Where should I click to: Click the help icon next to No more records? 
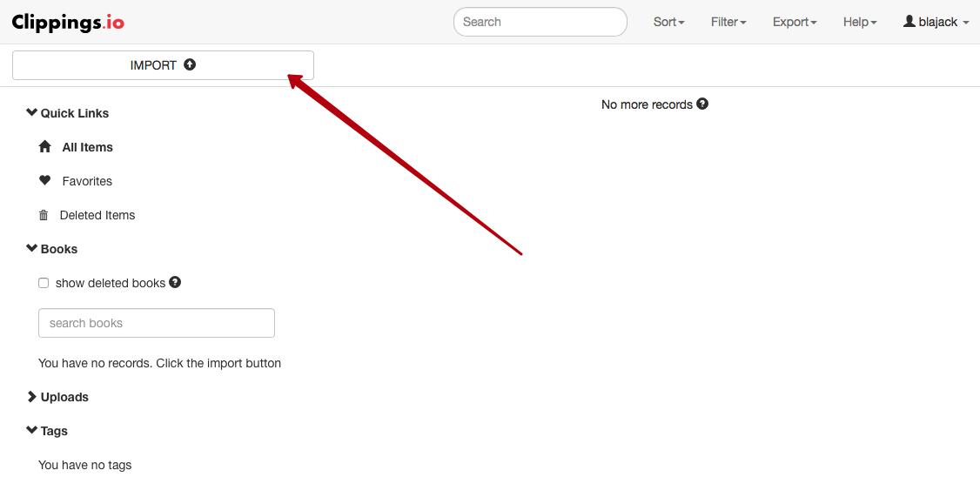(x=702, y=104)
